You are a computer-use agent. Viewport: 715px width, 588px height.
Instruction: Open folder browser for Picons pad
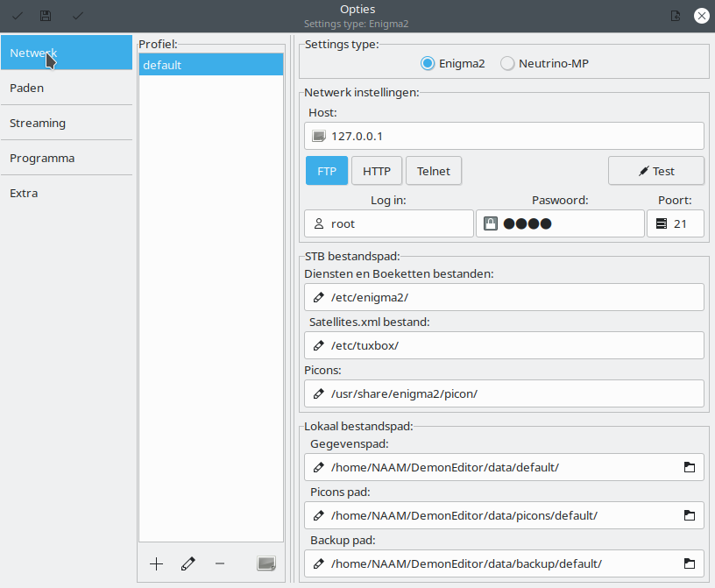[x=689, y=515]
